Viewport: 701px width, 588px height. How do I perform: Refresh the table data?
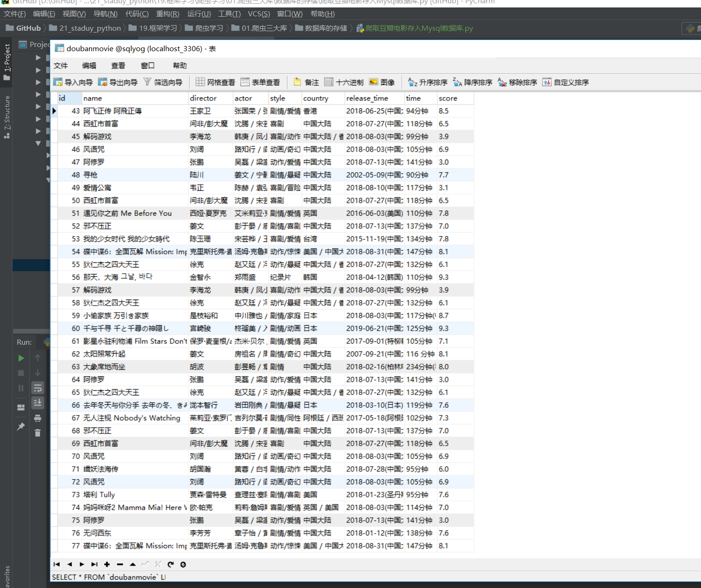[170, 564]
